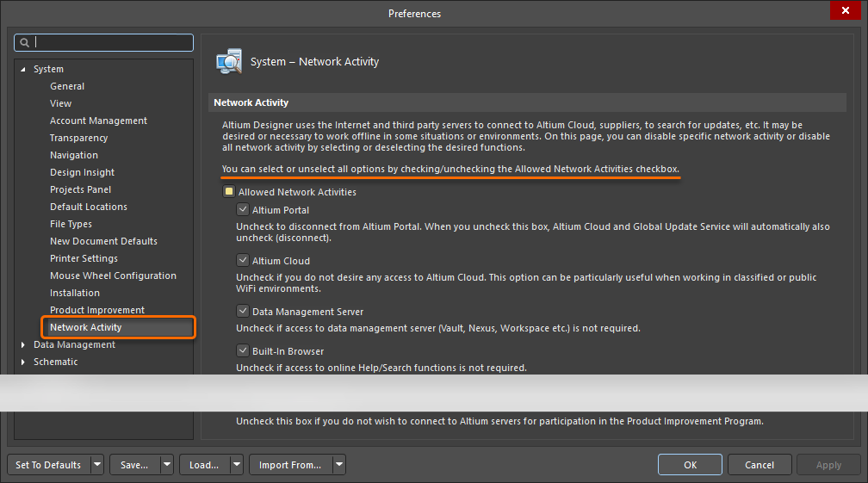Screen dimensions: 868x483
Task: Open the Load dropdown arrow
Action: pyautogui.click(x=236, y=465)
